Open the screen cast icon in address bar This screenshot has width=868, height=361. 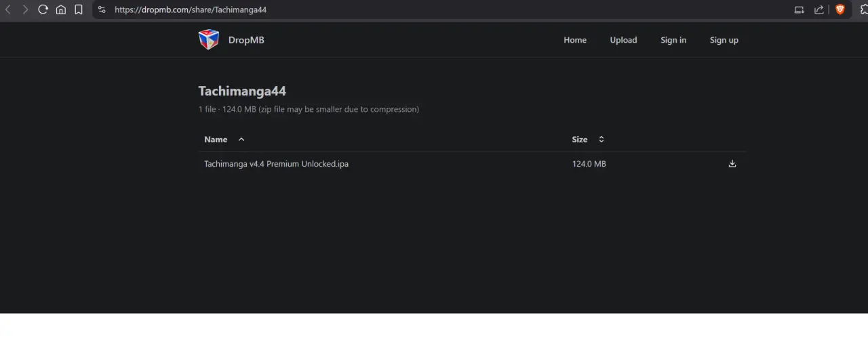(800, 9)
